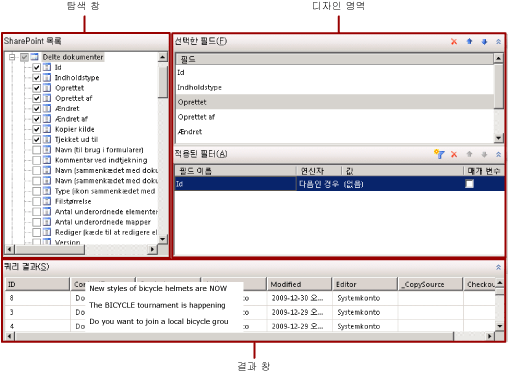This screenshot has height=373, width=509.
Task: Select Type (ikon sammenkædet med tree item
Action: tap(105, 192)
